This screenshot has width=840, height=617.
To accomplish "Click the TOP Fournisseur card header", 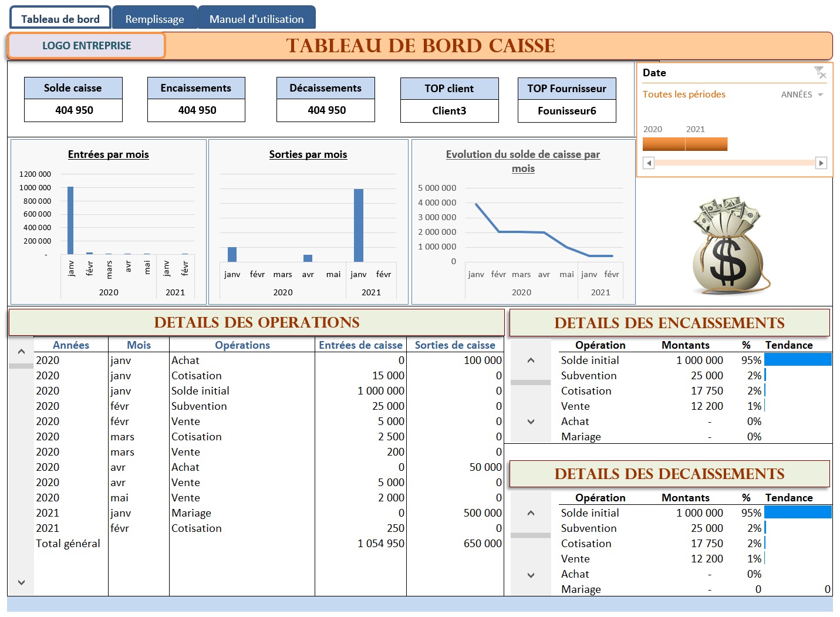I will tap(566, 89).
